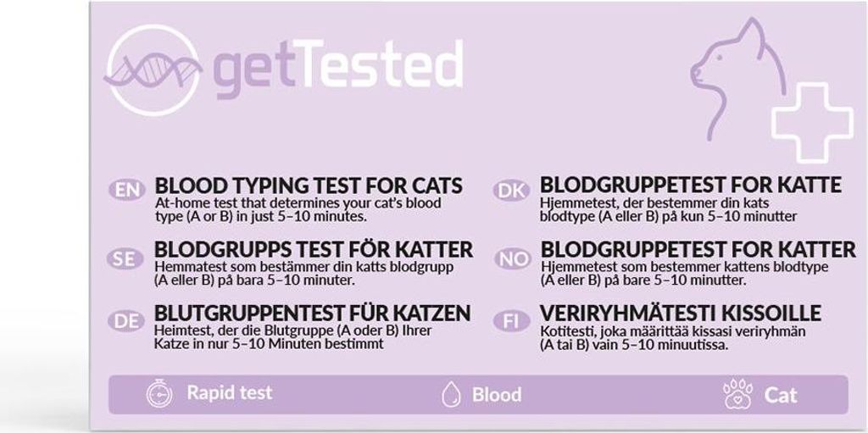The height and width of the screenshot is (433, 868).
Task: Click 'Blodgruppetest for katte' Danish heading
Action: tap(691, 185)
